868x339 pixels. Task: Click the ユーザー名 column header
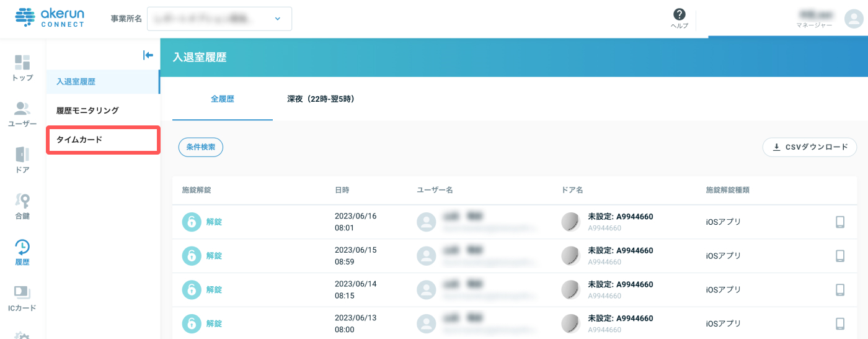(435, 190)
